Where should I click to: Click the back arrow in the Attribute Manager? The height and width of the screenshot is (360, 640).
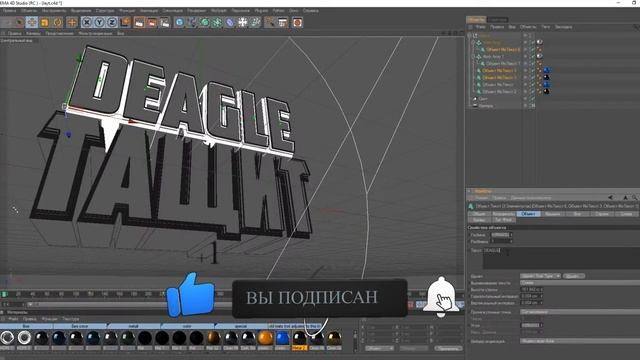pyautogui.click(x=610, y=198)
